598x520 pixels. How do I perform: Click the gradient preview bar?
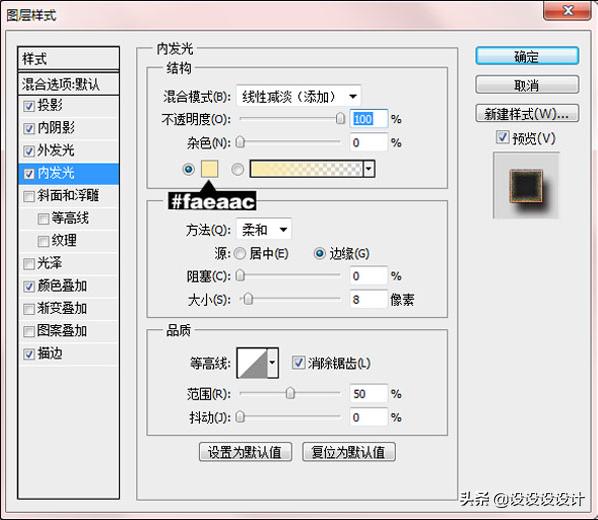(306, 169)
